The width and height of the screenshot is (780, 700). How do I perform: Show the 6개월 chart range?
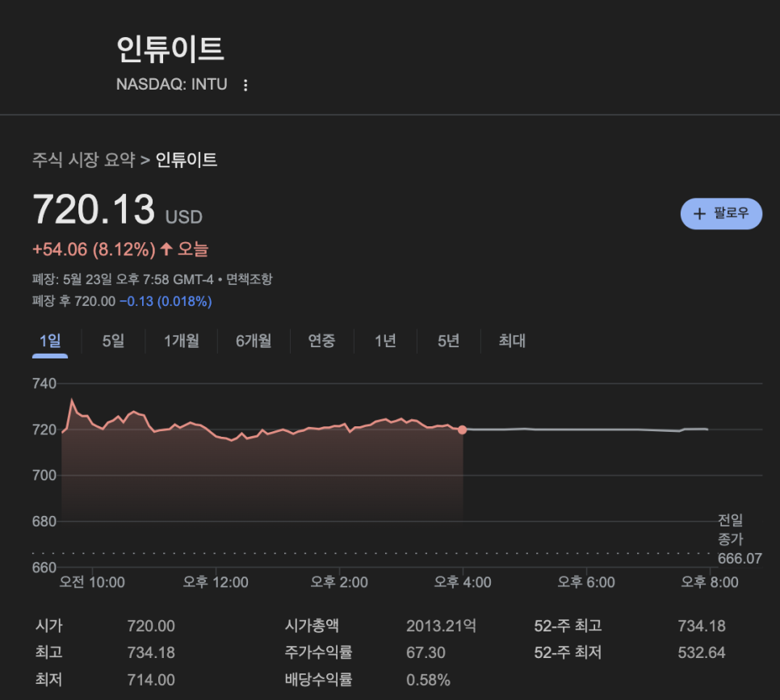pyautogui.click(x=254, y=341)
